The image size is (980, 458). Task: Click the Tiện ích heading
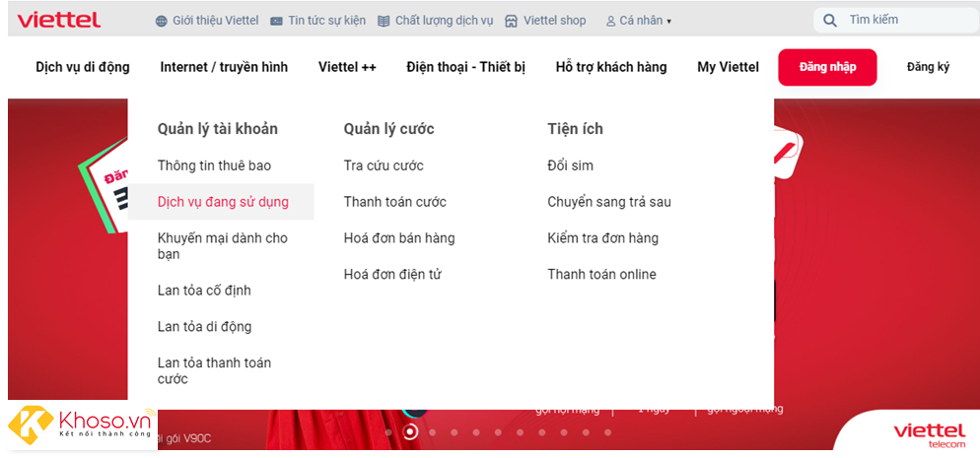tap(575, 129)
